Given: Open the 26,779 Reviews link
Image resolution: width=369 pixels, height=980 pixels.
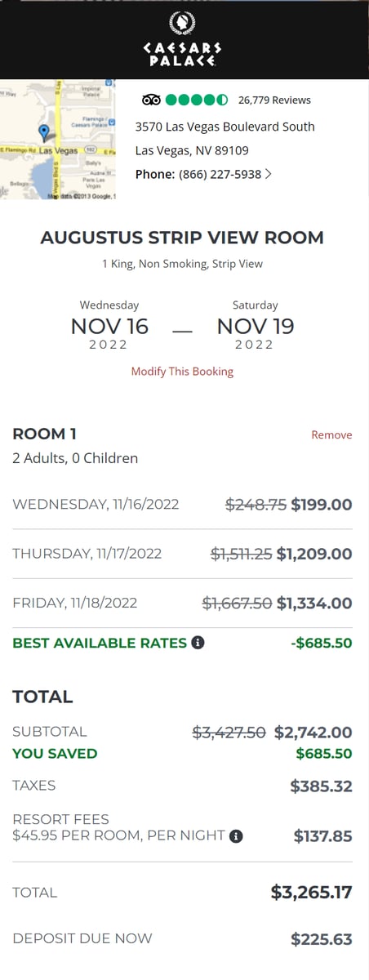Looking at the screenshot, I should click(274, 100).
